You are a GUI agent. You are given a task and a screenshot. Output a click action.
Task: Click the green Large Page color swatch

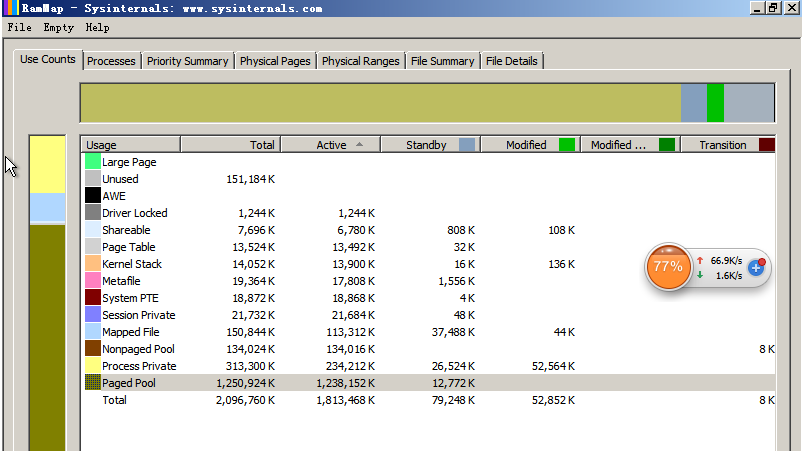pyautogui.click(x=92, y=162)
